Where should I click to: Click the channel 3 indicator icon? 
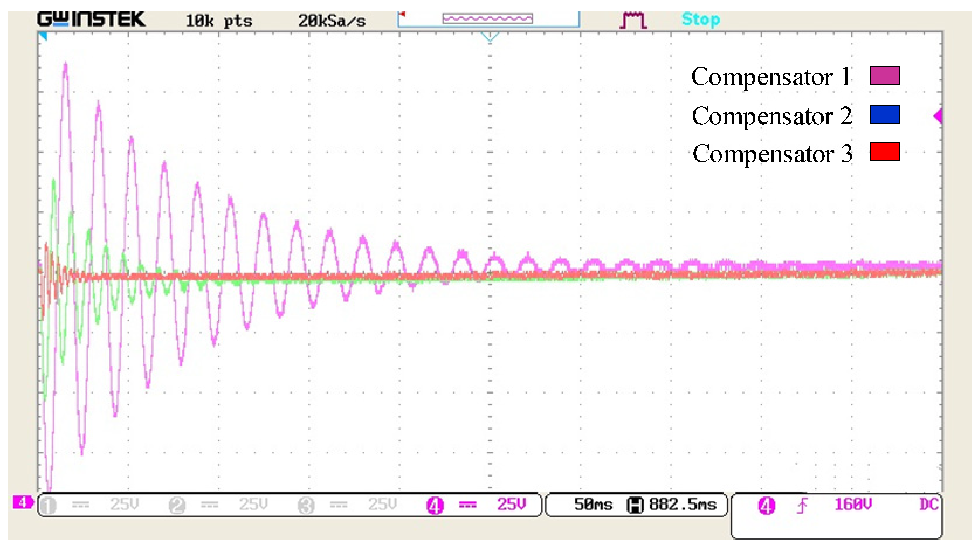click(306, 506)
